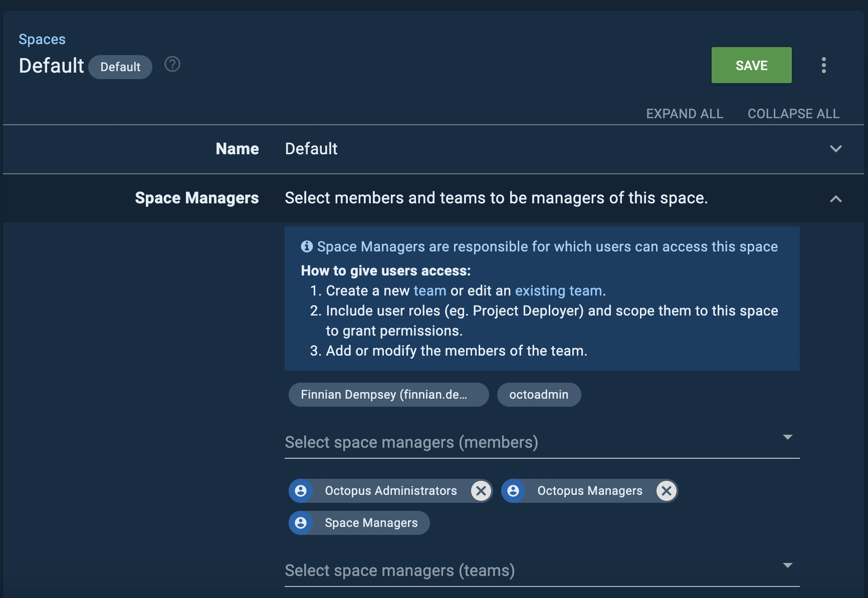The width and height of the screenshot is (868, 598).
Task: Open the three-dot overflow menu
Action: click(x=823, y=65)
